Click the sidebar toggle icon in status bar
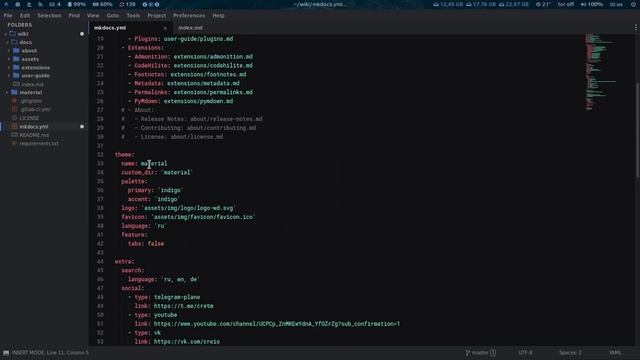 tap(6, 353)
